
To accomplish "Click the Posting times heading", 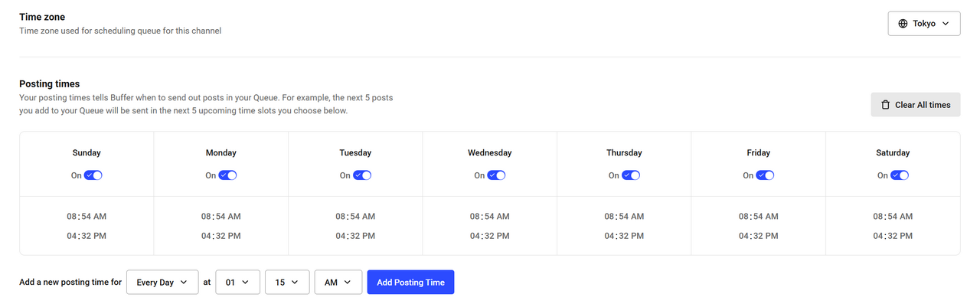I will [50, 84].
